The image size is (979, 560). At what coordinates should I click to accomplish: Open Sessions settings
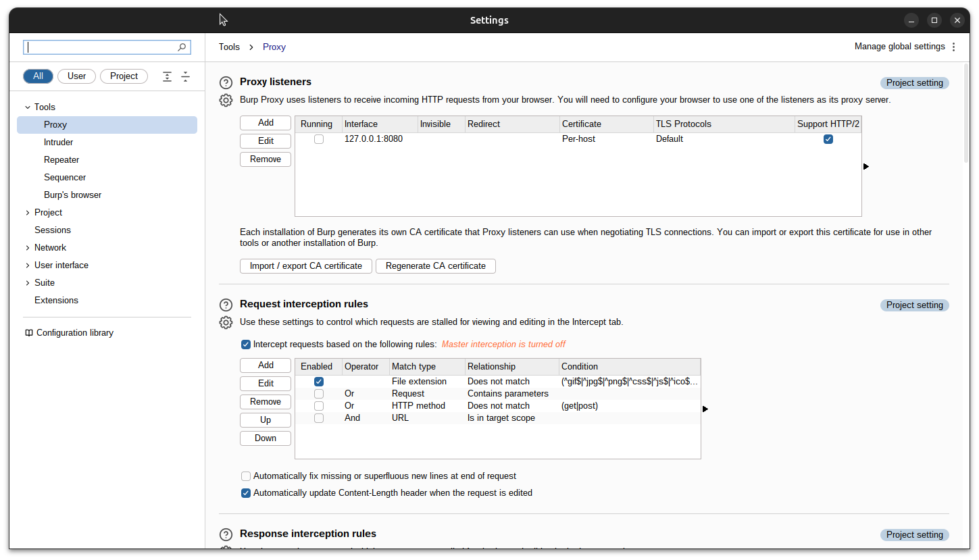[x=53, y=230]
